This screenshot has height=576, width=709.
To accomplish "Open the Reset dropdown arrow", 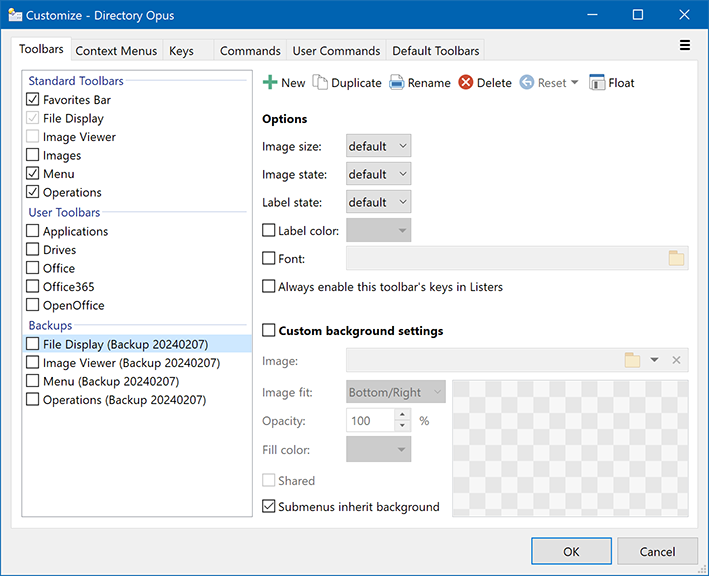I will pos(575,83).
